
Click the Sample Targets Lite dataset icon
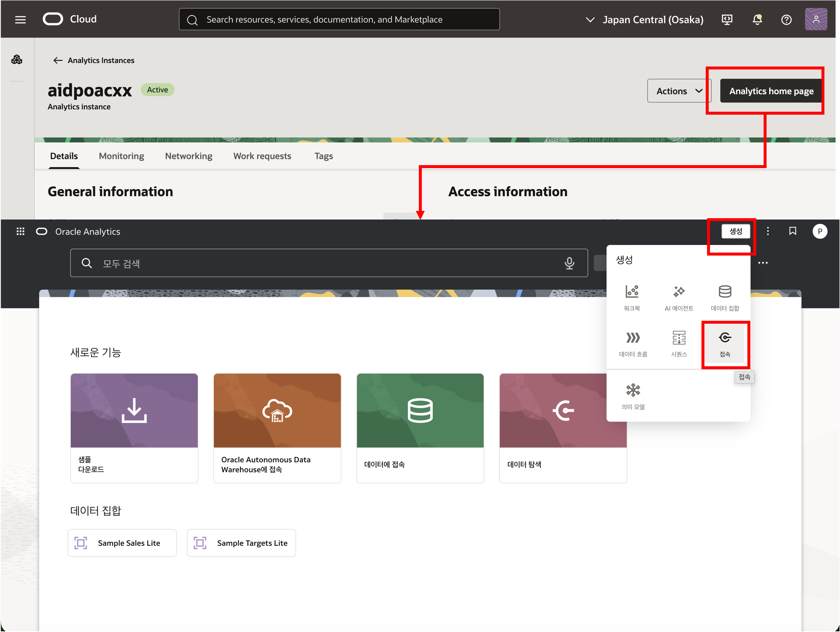tap(200, 543)
